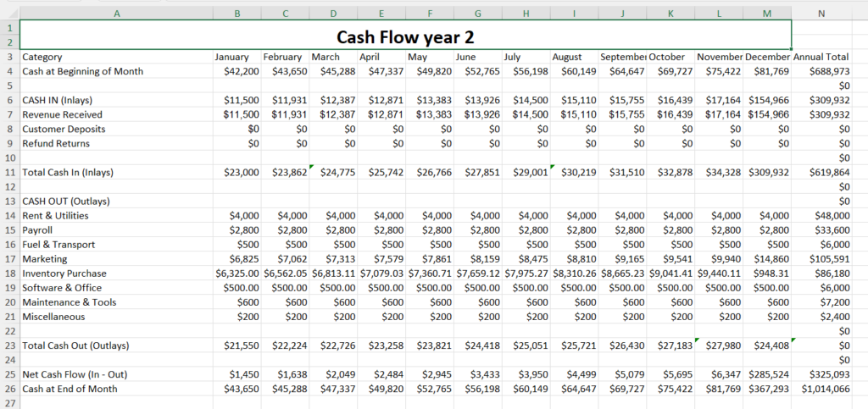Click the 'Annual Total' header cell
Viewport: 868px width, 409px height.
[x=821, y=57]
